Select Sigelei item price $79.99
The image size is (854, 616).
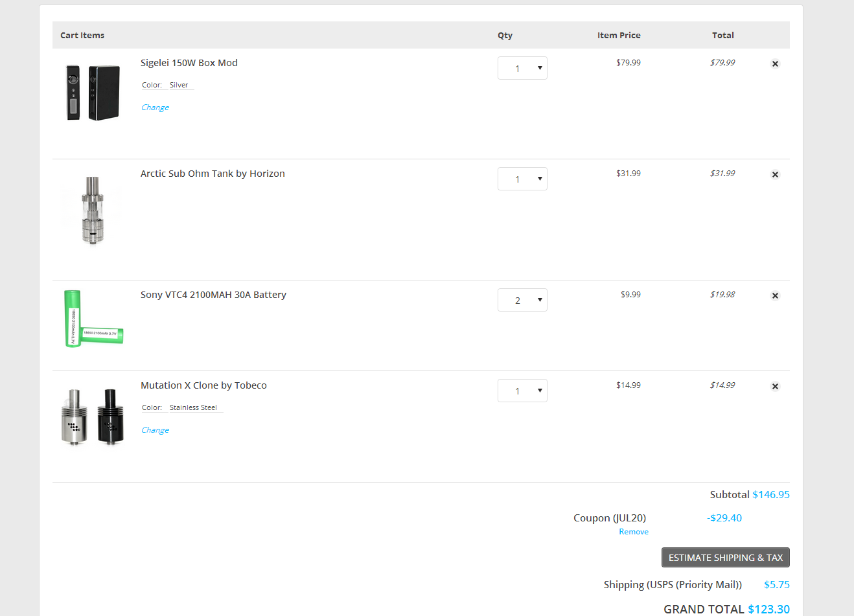(629, 63)
